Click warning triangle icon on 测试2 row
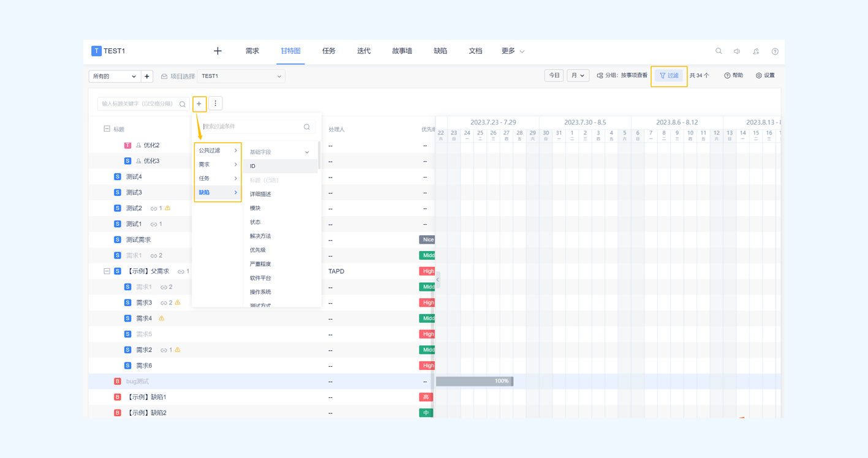This screenshot has height=458, width=868. point(167,208)
